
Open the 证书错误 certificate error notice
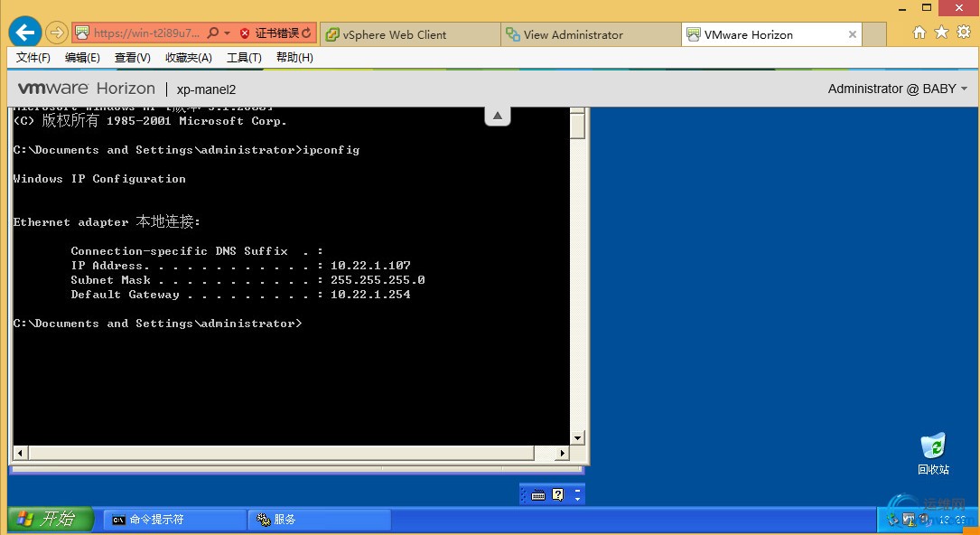pos(277,33)
